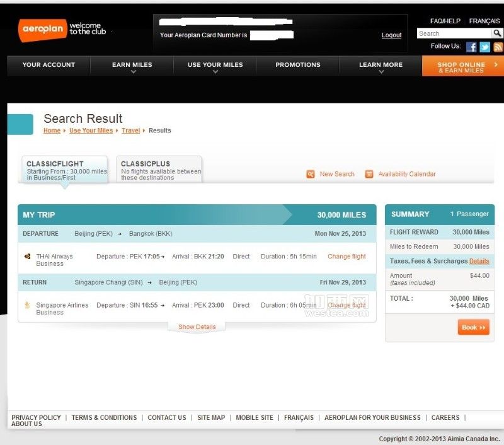Click 'Bangkok (BKK)' destination text

(x=151, y=234)
